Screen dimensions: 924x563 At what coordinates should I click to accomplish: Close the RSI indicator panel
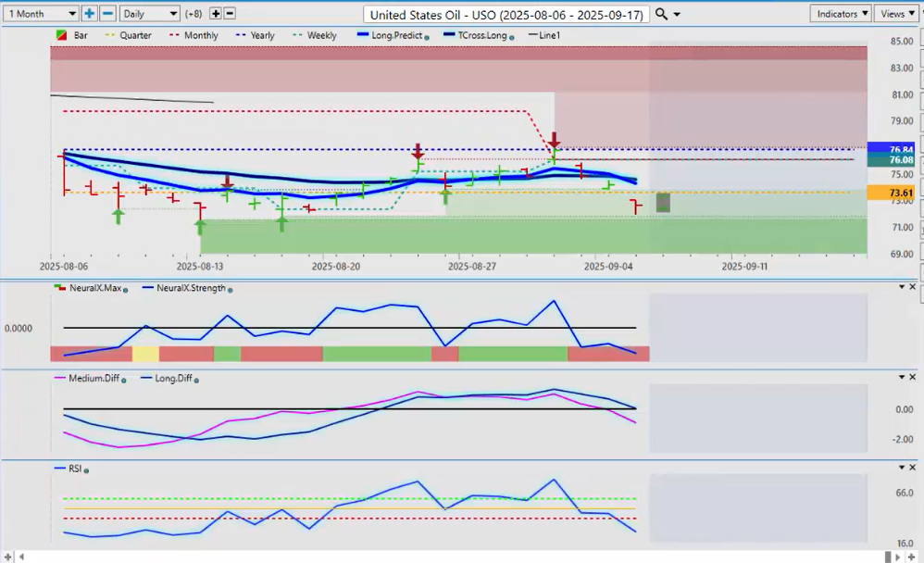[913, 469]
